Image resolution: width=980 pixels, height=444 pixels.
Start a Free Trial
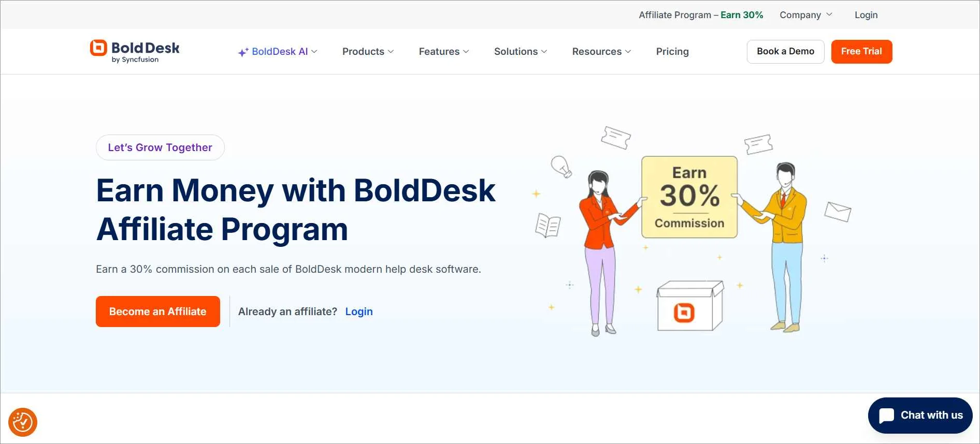861,52
